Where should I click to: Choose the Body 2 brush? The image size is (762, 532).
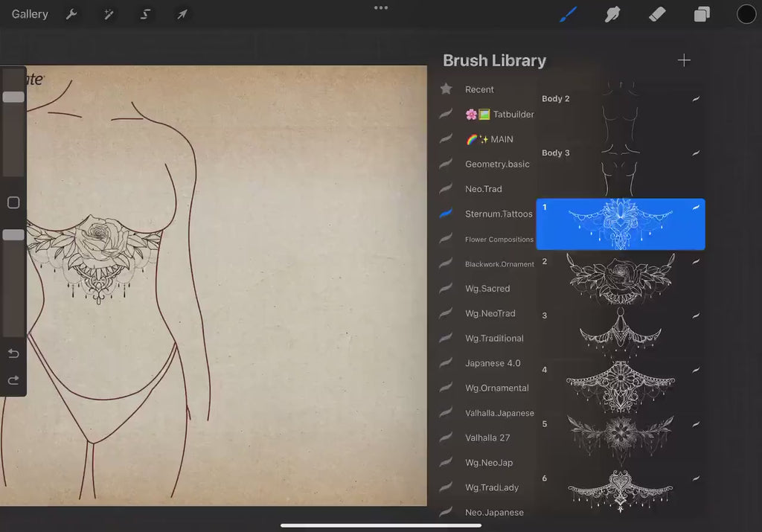click(621, 116)
